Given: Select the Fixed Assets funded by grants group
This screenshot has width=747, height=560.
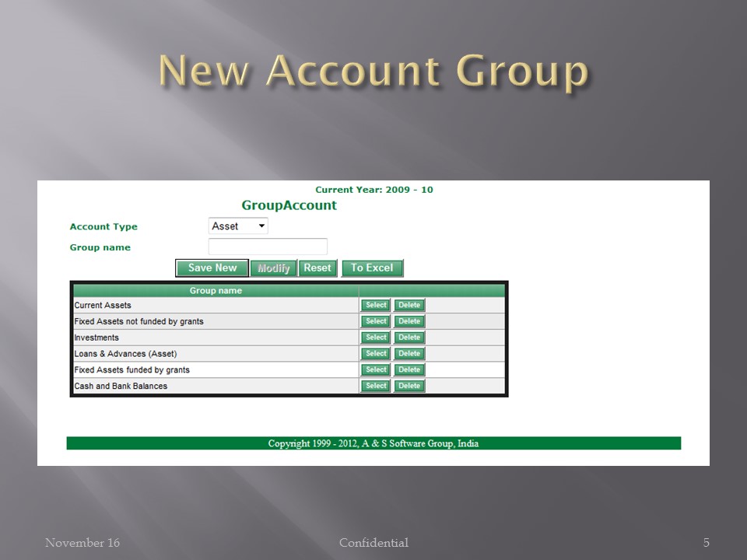Looking at the screenshot, I should 376,369.
